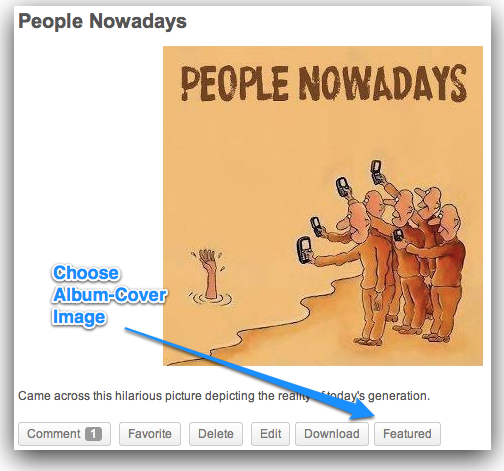Mark the photo as Favorite
The width and height of the screenshot is (504, 471).
point(150,434)
